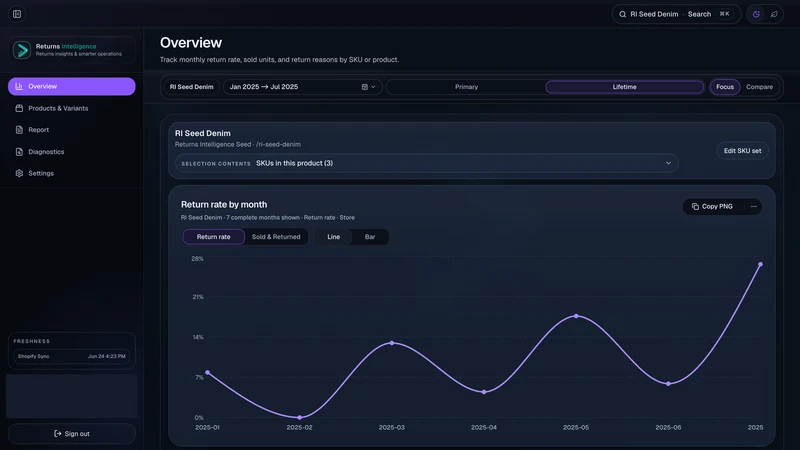Click the FRESHNESS section label
The width and height of the screenshot is (800, 450).
pyautogui.click(x=32, y=341)
